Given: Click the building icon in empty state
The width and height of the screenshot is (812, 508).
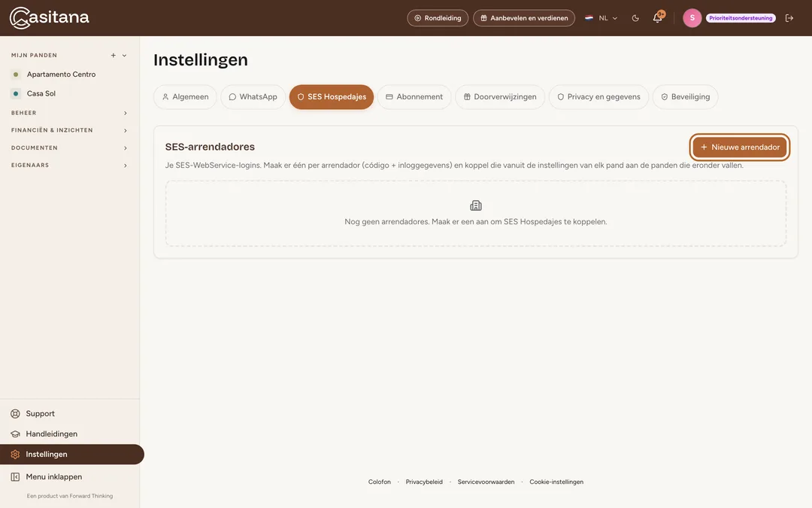Looking at the screenshot, I should coord(476,205).
